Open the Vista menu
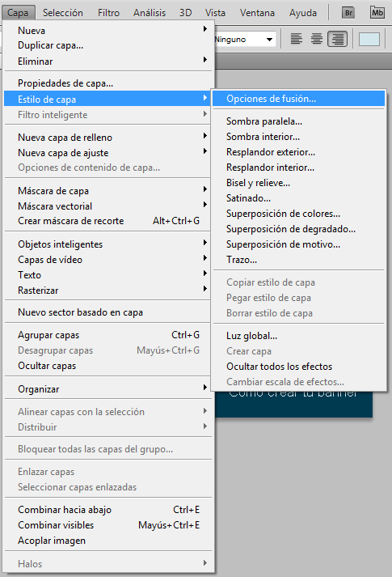The width and height of the screenshot is (392, 577). (215, 13)
